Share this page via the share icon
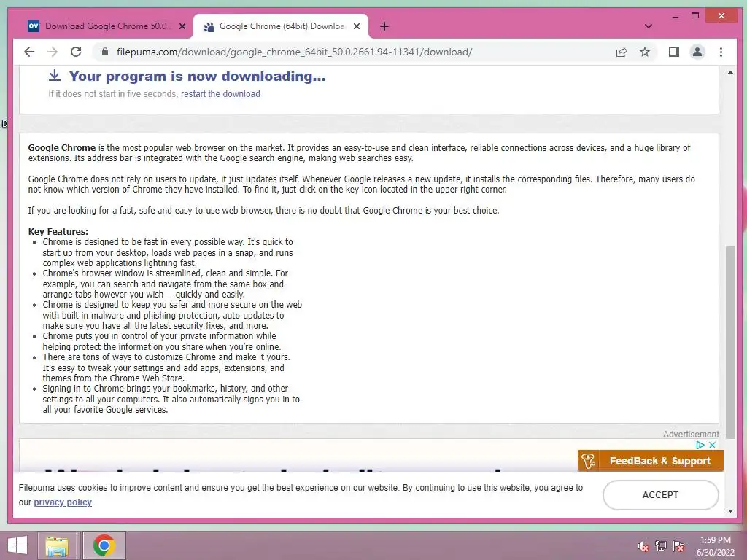747x560 pixels. [622, 52]
